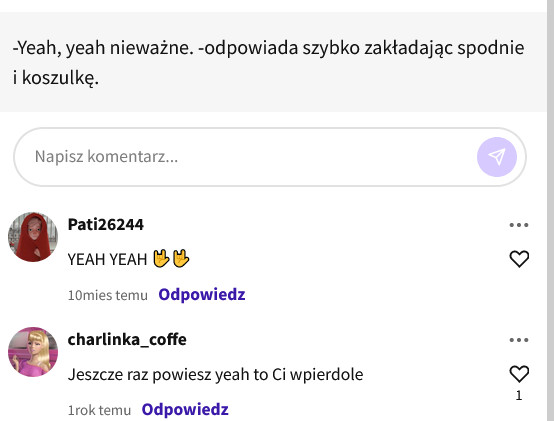Open three-dot menu on Pati26244's comment
554x421 pixels.
(519, 225)
